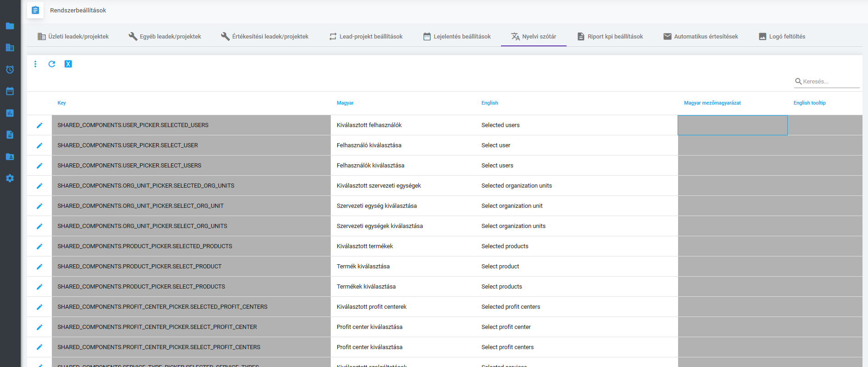Click the clipboard icon beside Rendszerbeállítások
The image size is (868, 367).
point(35,10)
